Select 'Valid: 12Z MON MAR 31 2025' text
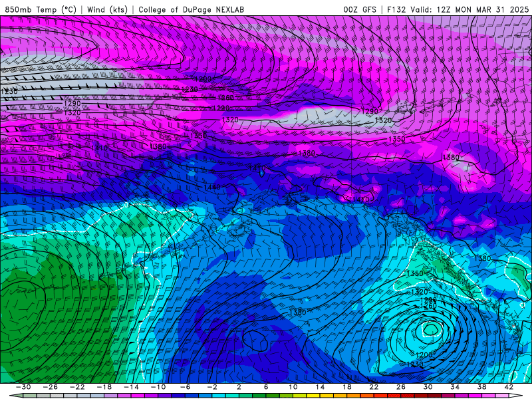 (469, 9)
